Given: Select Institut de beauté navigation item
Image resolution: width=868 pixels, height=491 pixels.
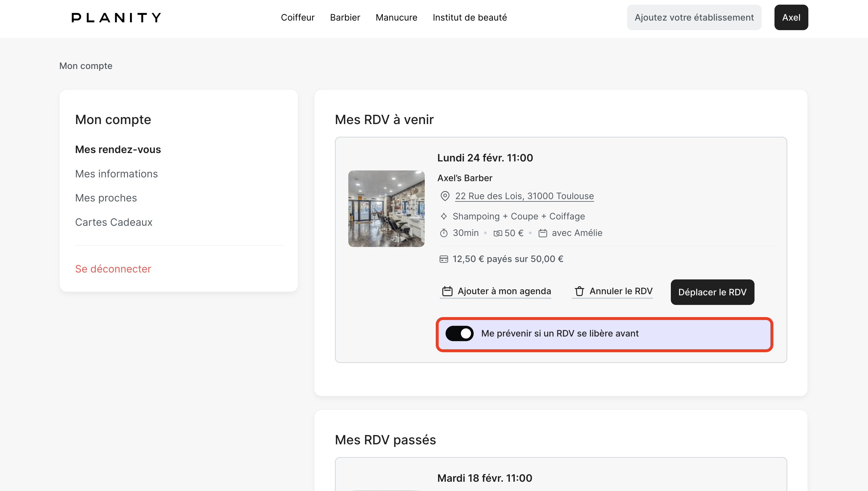Looking at the screenshot, I should [469, 17].
